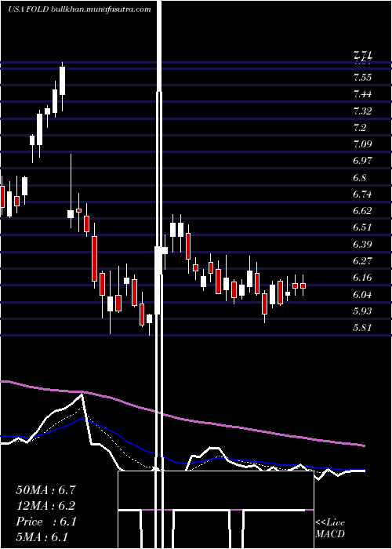This screenshot has height=549, width=392.
Task: Click the 6.74 price axis label
Action: tap(362, 195)
